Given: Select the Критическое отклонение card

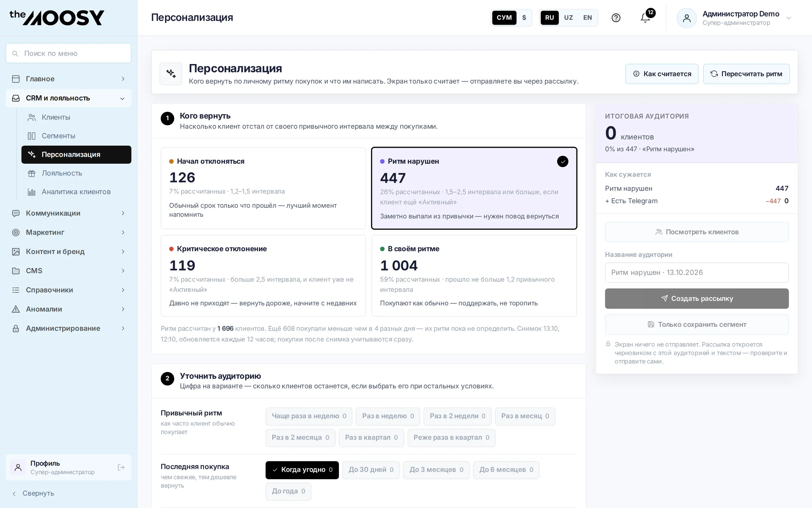Looking at the screenshot, I should tap(263, 276).
